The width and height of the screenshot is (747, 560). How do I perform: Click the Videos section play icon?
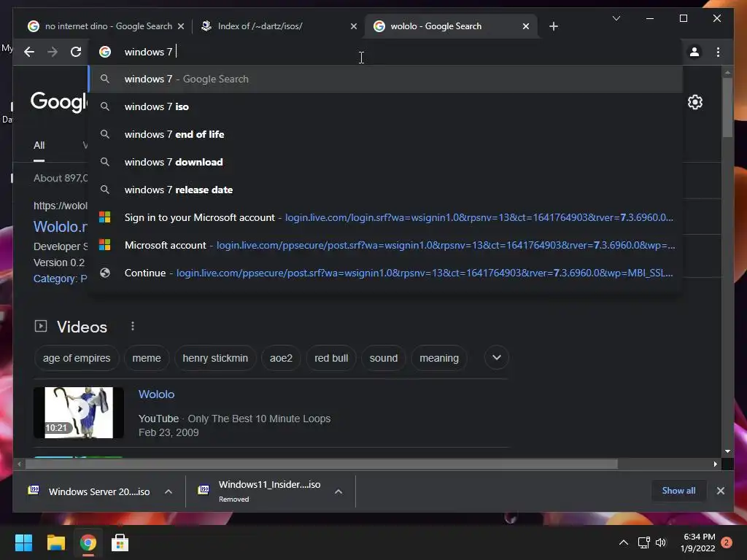click(41, 326)
